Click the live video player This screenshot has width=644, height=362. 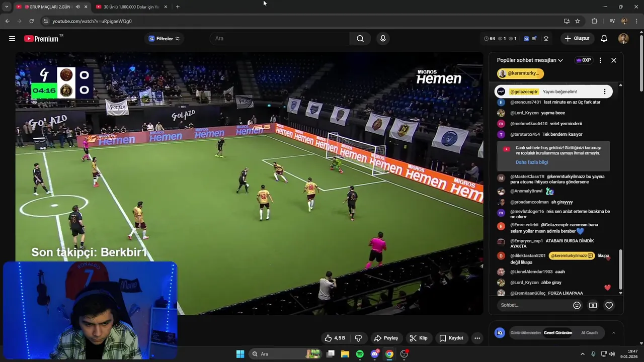[x=249, y=184]
